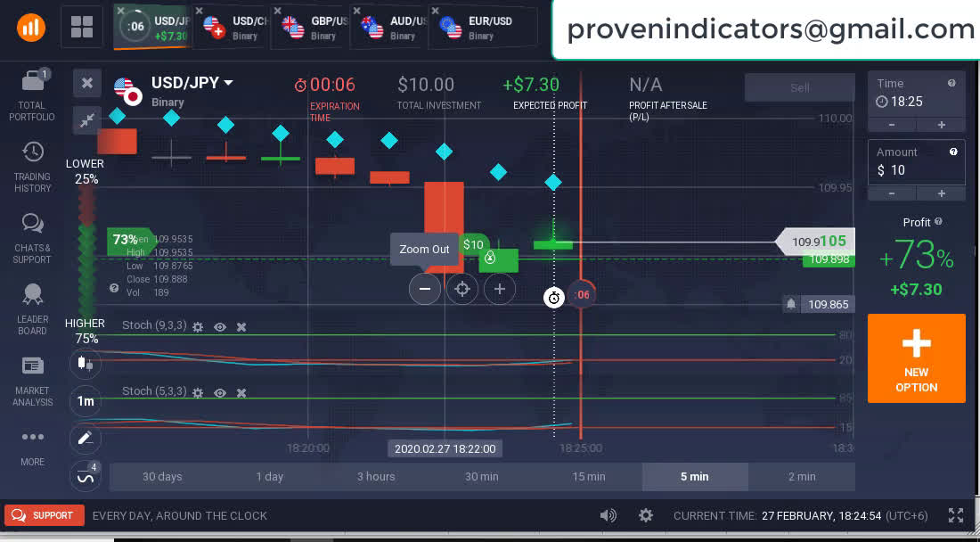Image resolution: width=980 pixels, height=542 pixels.
Task: Open the drawing tools pencil icon
Action: click(x=86, y=438)
